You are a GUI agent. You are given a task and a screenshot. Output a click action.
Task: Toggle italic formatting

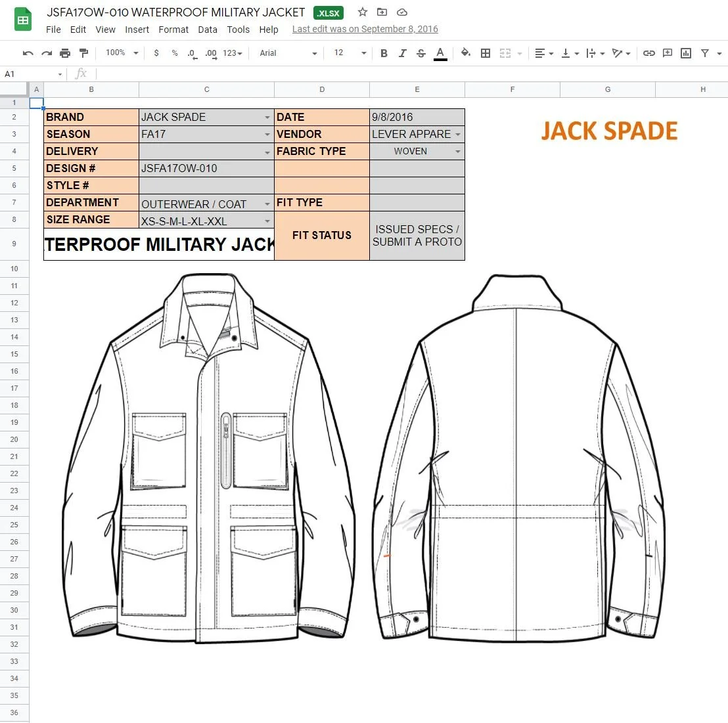(402, 53)
